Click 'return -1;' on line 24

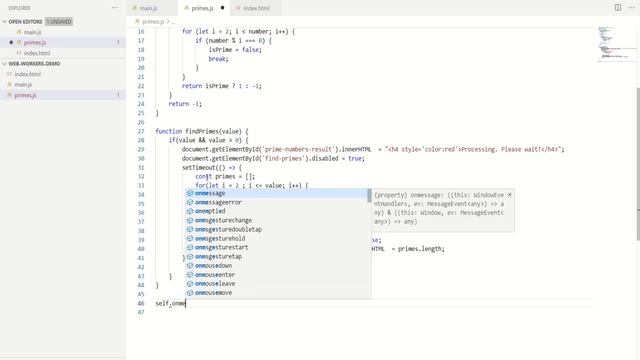pyautogui.click(x=185, y=104)
